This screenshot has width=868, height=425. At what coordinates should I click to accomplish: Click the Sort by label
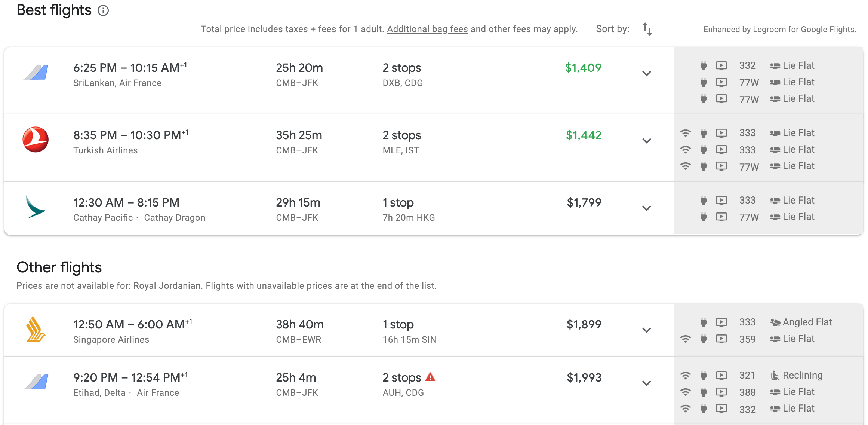(x=612, y=29)
